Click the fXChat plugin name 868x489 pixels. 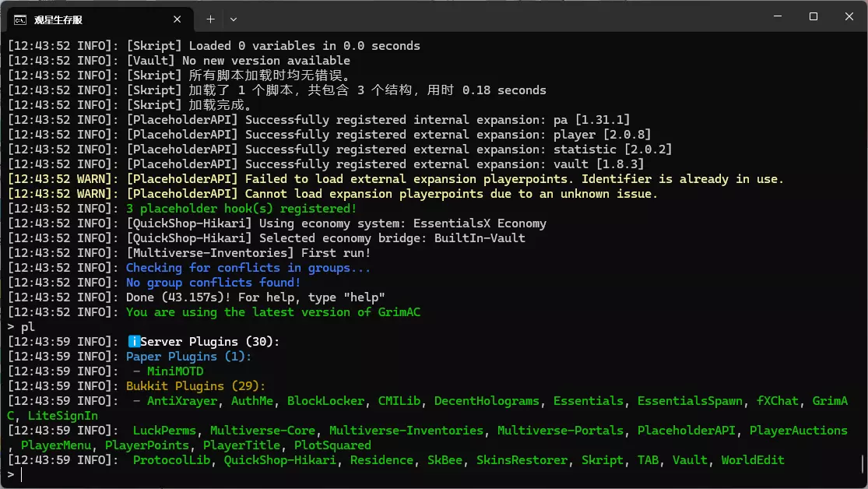click(777, 401)
